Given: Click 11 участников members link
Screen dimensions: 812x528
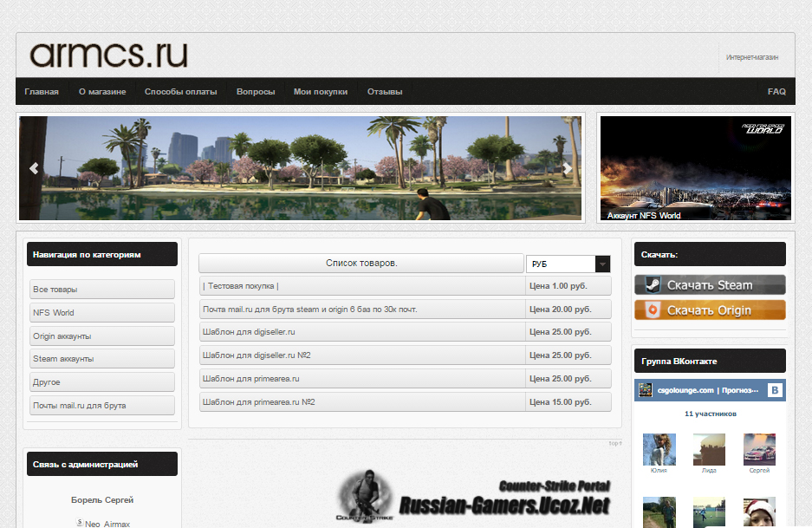Looking at the screenshot, I should click(710, 414).
